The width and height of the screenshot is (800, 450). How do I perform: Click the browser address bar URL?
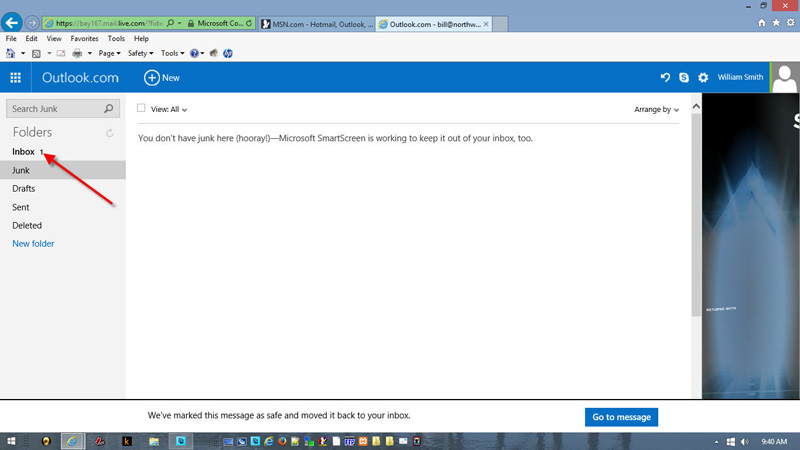point(109,23)
